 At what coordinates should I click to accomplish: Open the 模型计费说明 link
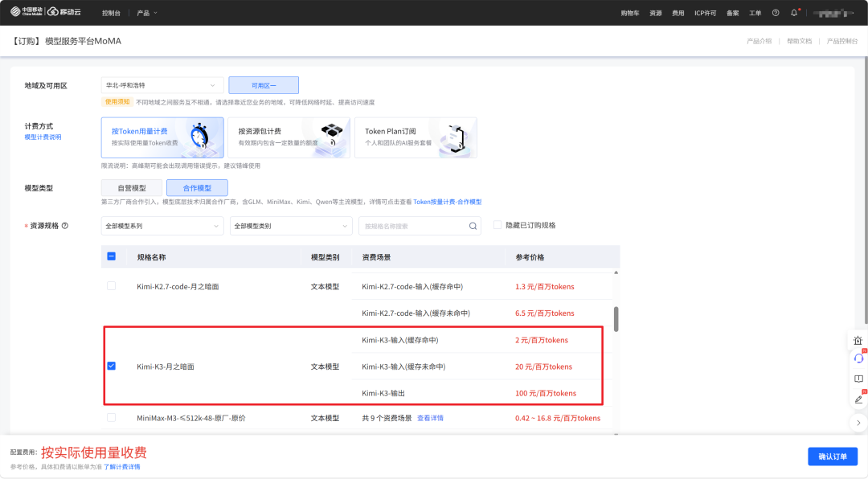click(43, 137)
